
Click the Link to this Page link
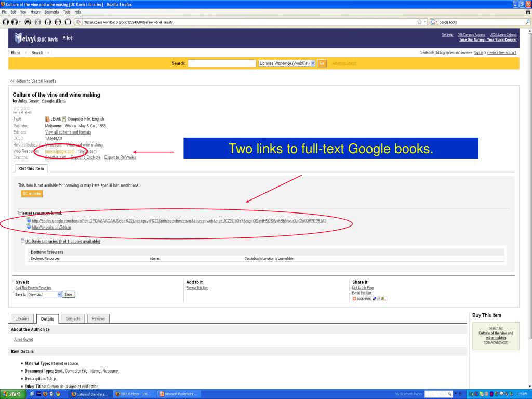[x=363, y=288]
